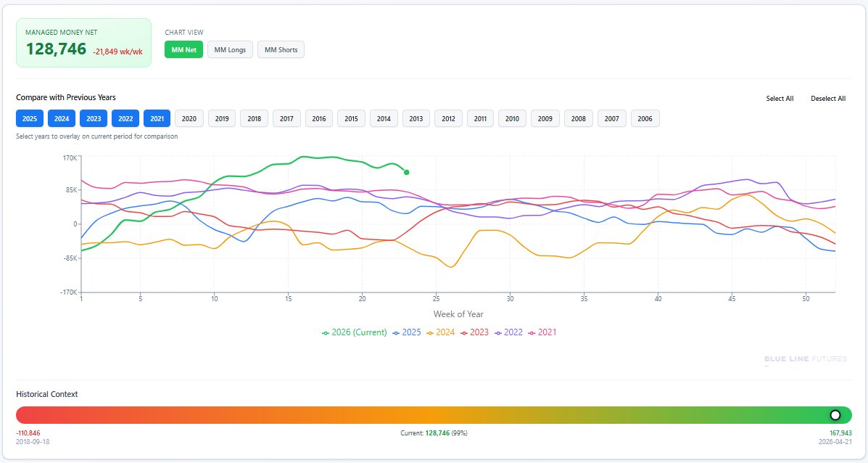Screen dimensions: 868x463
Task: Switch chart view to MM Net
Action: coord(183,50)
